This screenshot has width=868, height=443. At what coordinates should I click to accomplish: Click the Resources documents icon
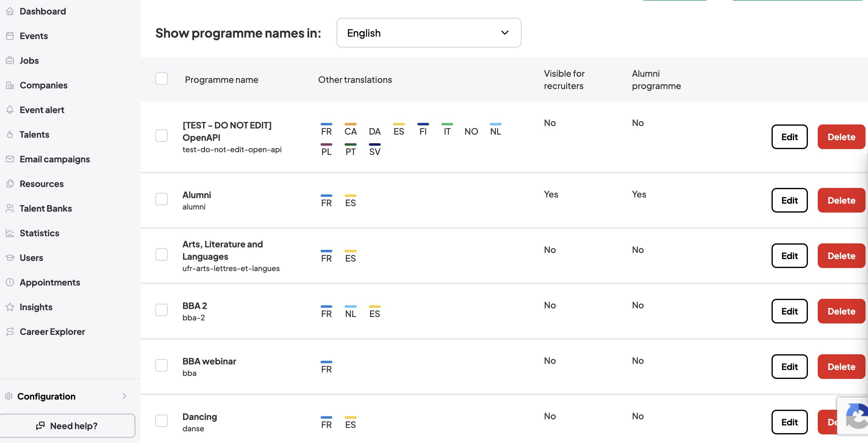click(10, 184)
